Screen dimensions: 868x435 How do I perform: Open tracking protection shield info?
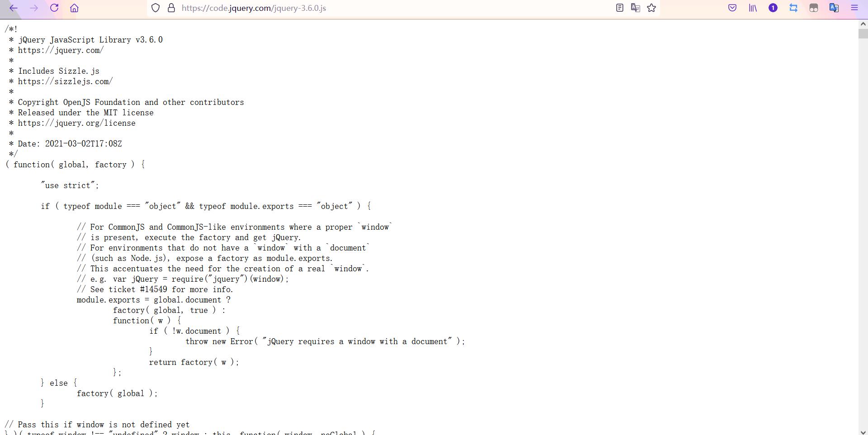[x=156, y=8]
